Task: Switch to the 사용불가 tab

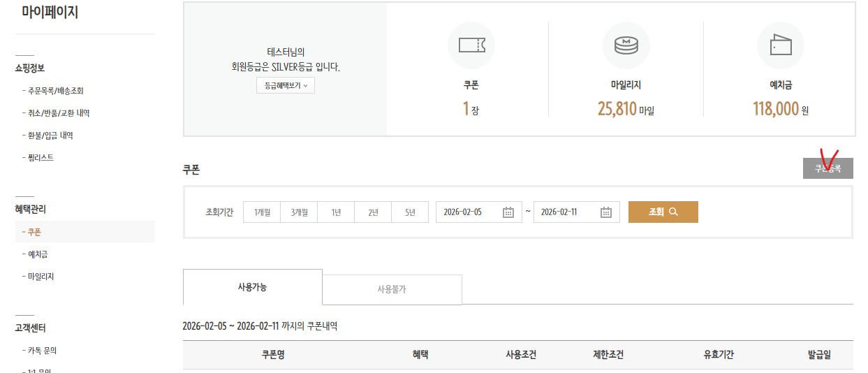Action: coord(392,289)
